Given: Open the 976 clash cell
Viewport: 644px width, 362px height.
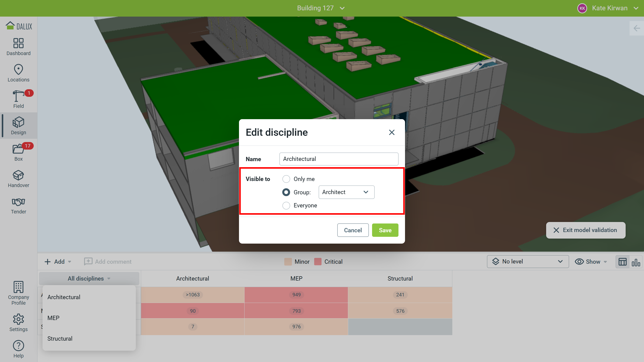Looking at the screenshot, I should click(x=296, y=327).
